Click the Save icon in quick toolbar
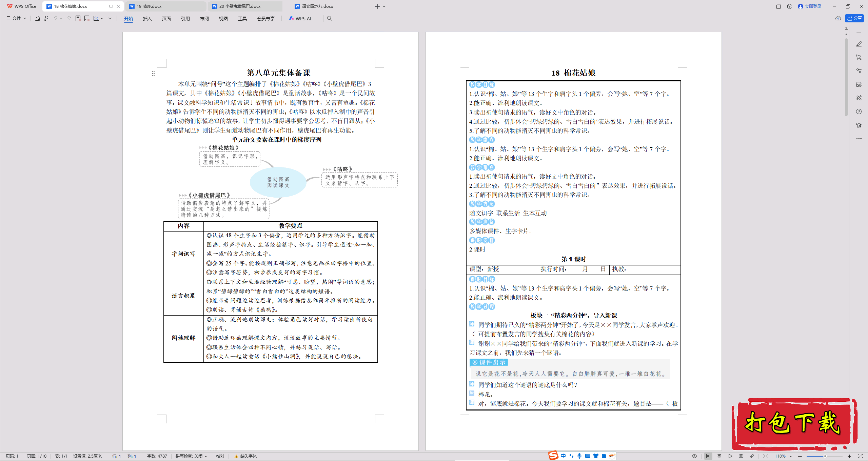 (37, 18)
